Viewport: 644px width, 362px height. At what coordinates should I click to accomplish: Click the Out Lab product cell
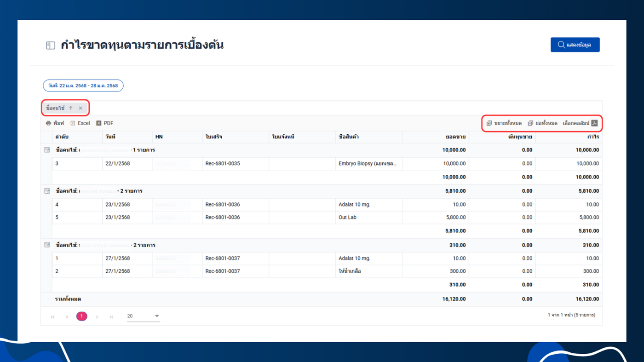tap(369, 218)
